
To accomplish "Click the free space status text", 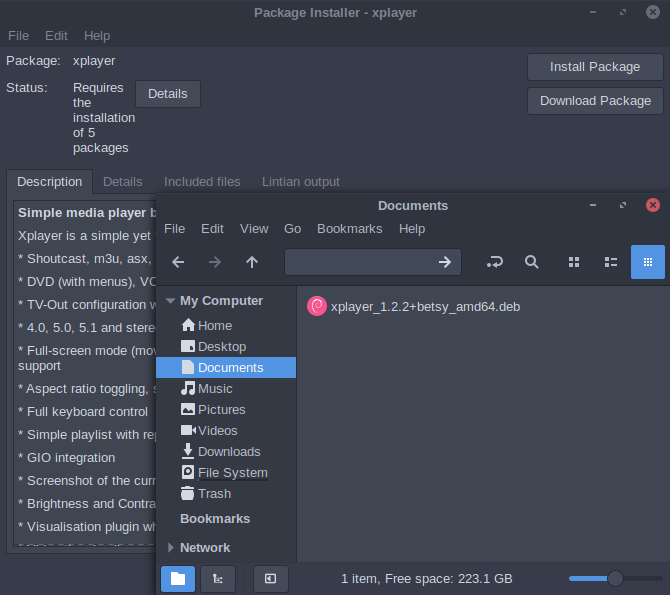I will click(x=426, y=579).
